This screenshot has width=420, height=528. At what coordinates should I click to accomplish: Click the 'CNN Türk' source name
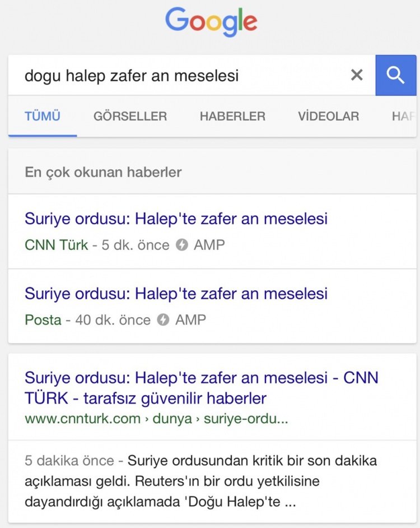pyautogui.click(x=57, y=245)
